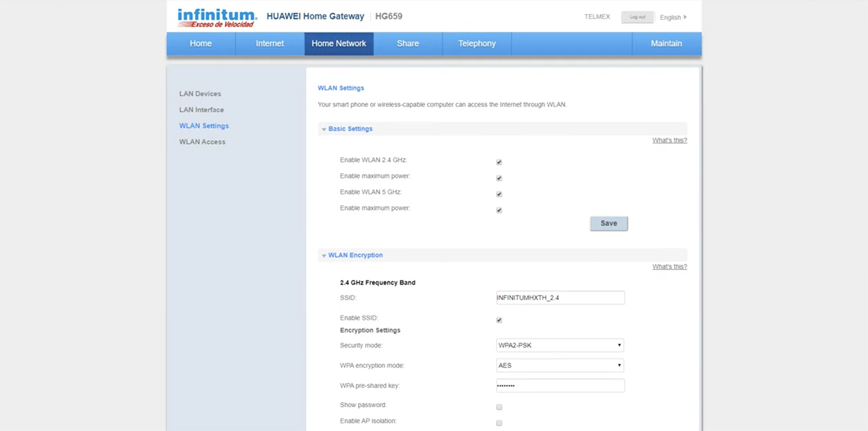This screenshot has width=868, height=431.
Task: Click the Log out button
Action: (637, 17)
